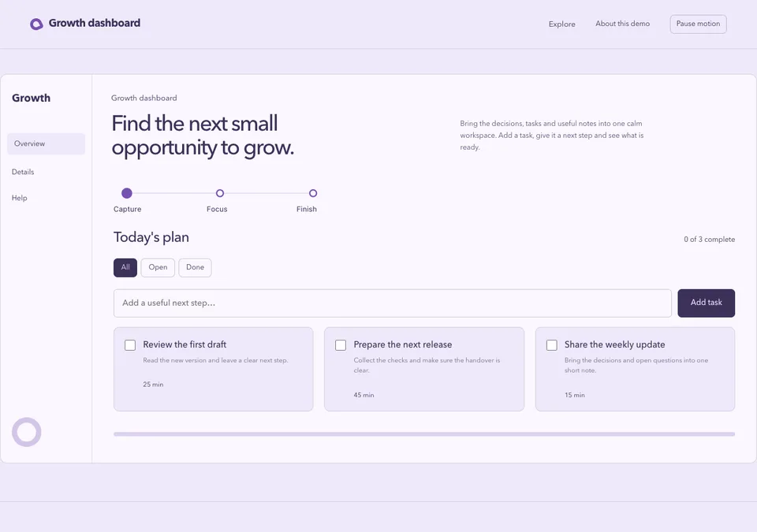Filter tasks by Done
The width and height of the screenshot is (757, 532).
point(195,267)
